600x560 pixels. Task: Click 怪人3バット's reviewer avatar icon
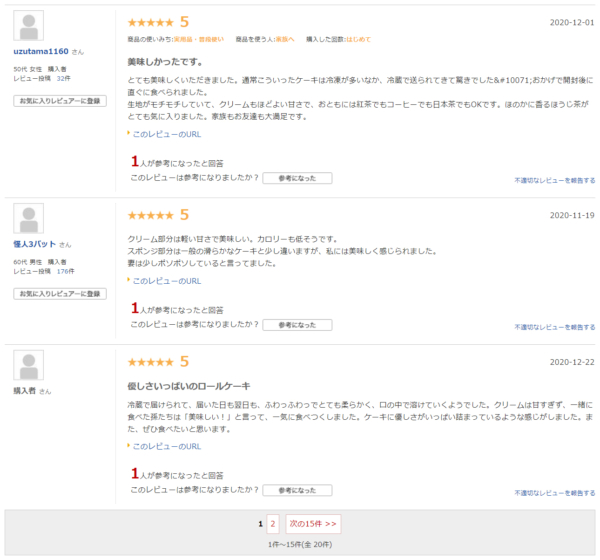31,220
